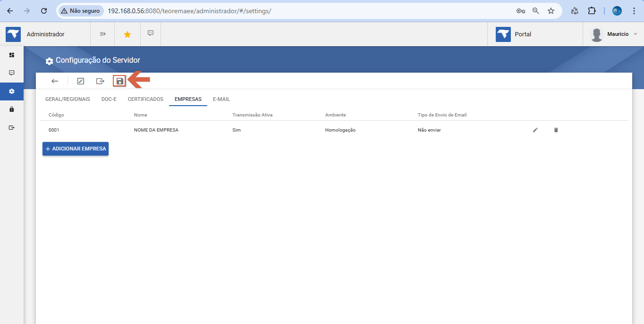Screen dimensions: 644x324
Task: Click the Configuração do Servidor heading
Action: [98, 60]
